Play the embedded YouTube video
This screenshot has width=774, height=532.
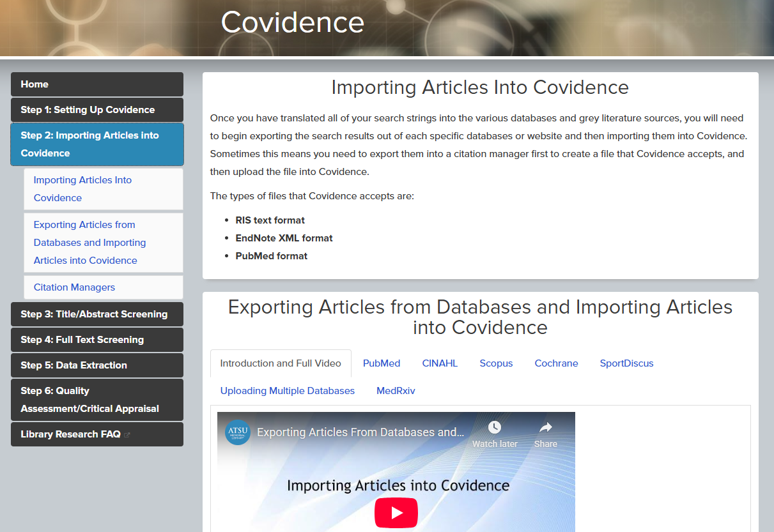[396, 512]
